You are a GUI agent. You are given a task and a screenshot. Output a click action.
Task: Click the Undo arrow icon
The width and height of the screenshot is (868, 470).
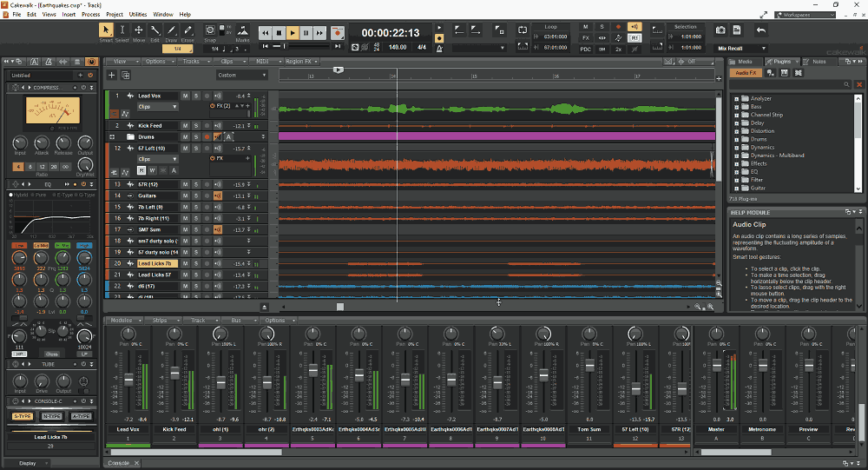coord(761,30)
